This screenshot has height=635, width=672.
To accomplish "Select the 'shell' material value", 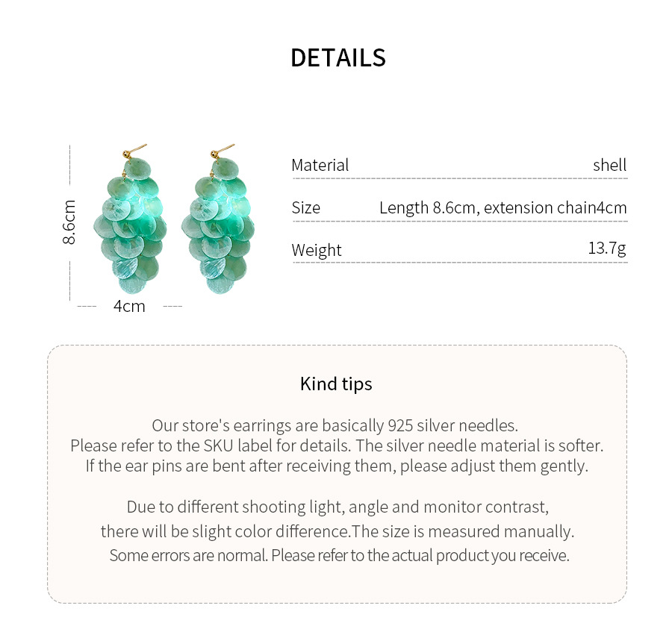I will point(609,165).
